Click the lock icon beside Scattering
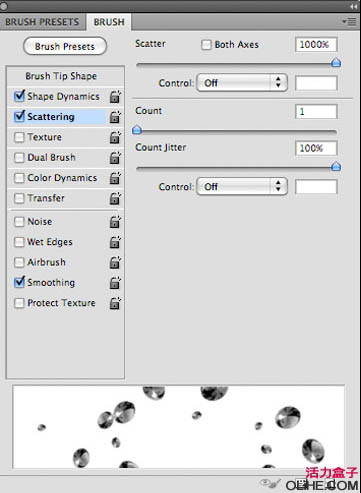Image resolution: width=361 pixels, height=493 pixels. click(115, 117)
